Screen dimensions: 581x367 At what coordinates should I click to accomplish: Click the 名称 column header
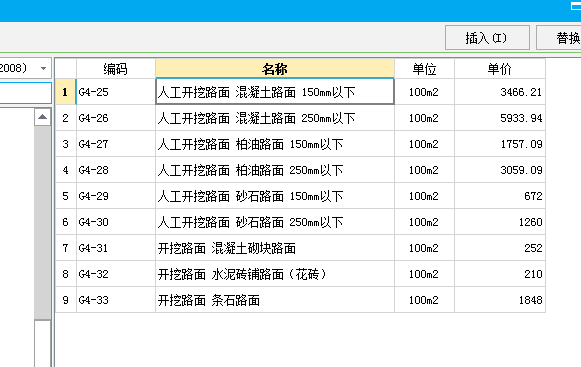[275, 69]
